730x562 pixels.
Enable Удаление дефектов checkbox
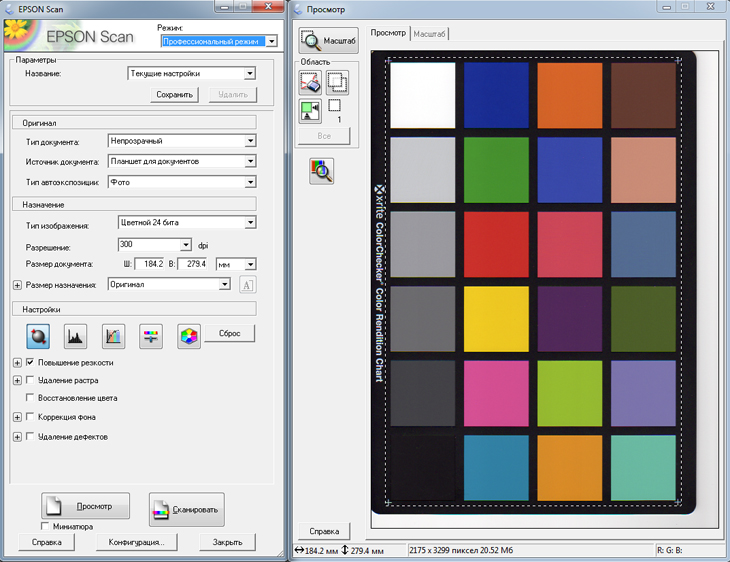(30, 436)
